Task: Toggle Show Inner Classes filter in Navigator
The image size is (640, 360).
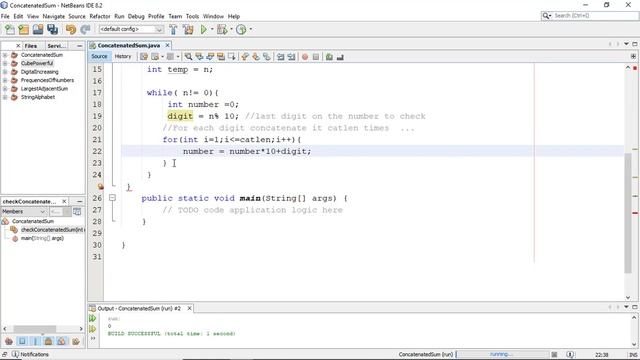Action: coord(62,341)
